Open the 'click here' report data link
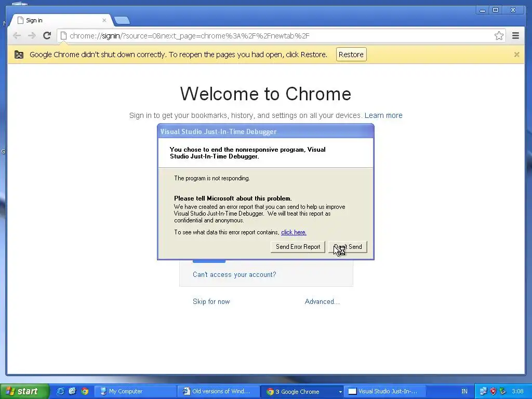This screenshot has height=399, width=532. click(294, 232)
